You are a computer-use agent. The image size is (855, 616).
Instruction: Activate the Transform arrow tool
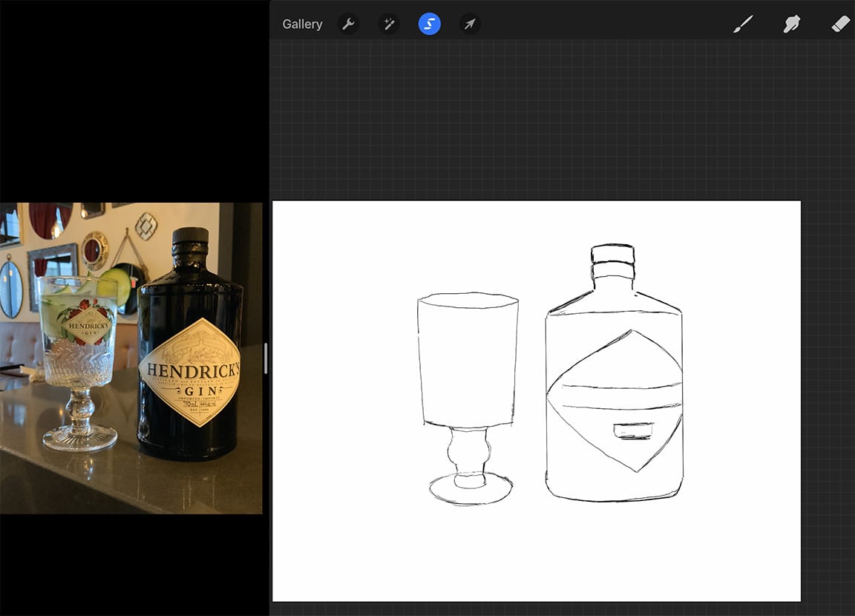pos(470,23)
